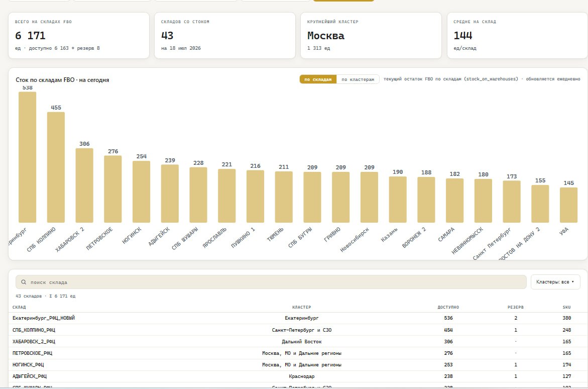The width and height of the screenshot is (588, 389).
Task: Switch chart to 'по кластерам' view
Action: [358, 79]
